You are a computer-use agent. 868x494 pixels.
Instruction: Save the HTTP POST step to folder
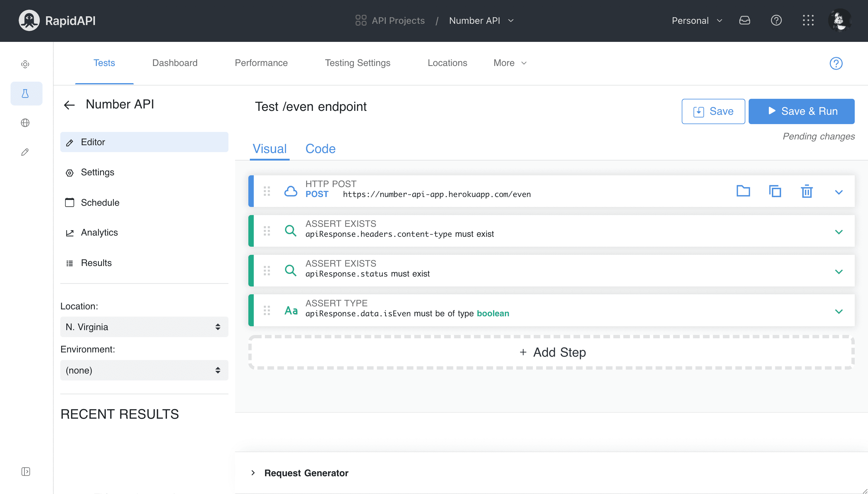[743, 191]
